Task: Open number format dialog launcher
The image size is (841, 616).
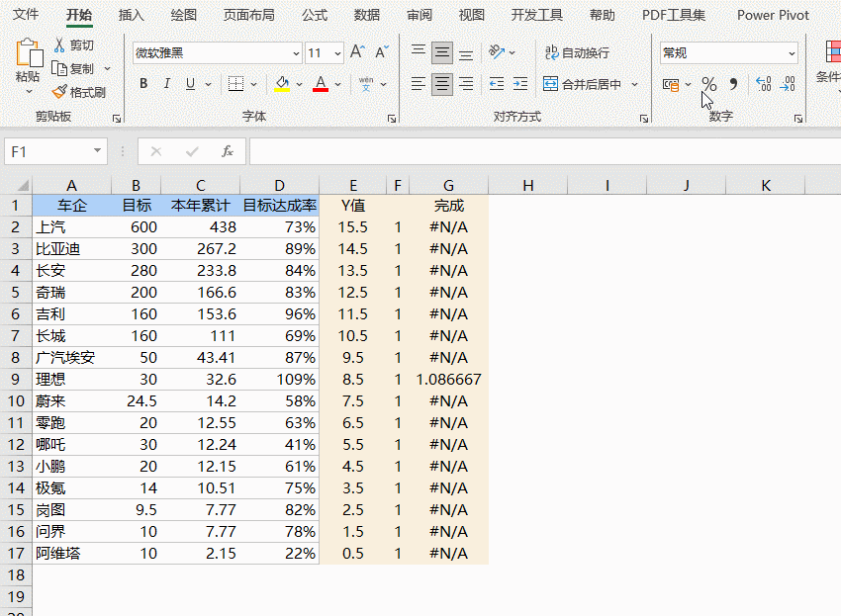Action: click(798, 119)
